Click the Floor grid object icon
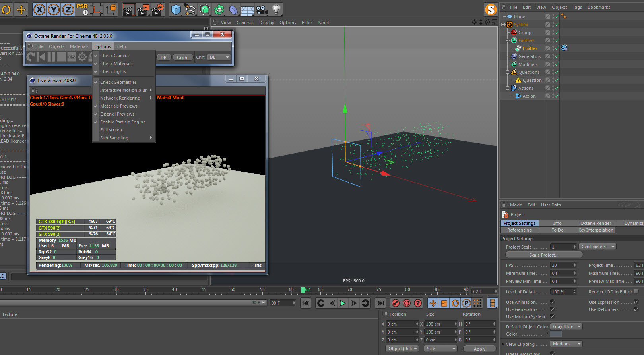Image resolution: width=644 pixels, height=355 pixels. coord(247,10)
